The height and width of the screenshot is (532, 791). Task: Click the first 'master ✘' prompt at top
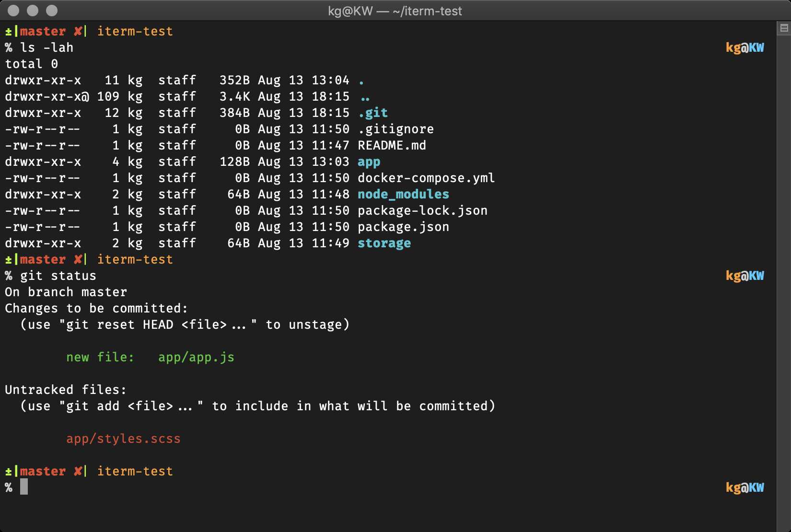pyautogui.click(x=51, y=31)
